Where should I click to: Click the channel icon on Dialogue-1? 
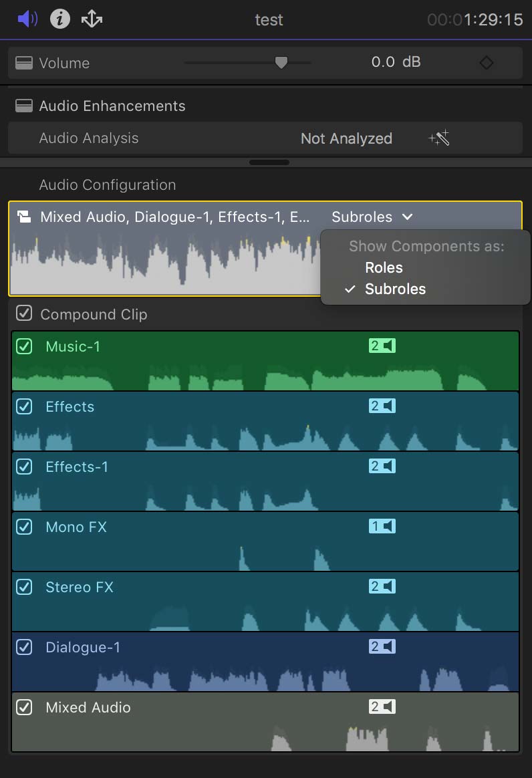pyautogui.click(x=382, y=646)
